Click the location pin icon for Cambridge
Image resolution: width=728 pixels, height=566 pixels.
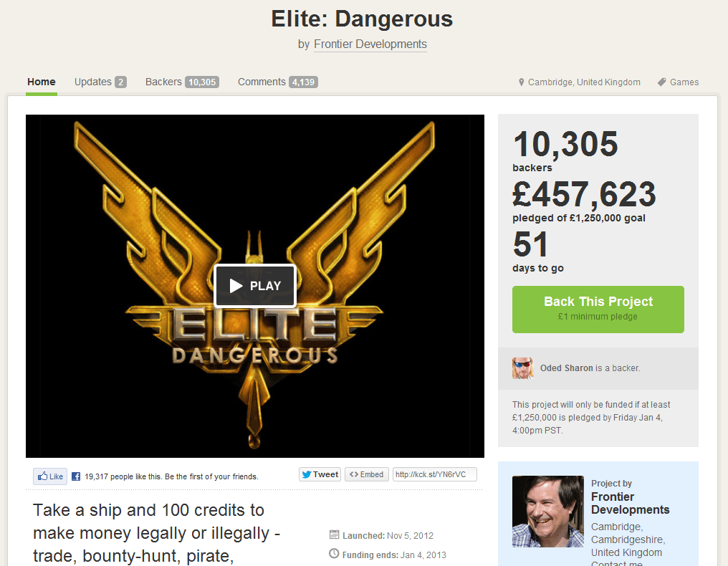click(522, 82)
